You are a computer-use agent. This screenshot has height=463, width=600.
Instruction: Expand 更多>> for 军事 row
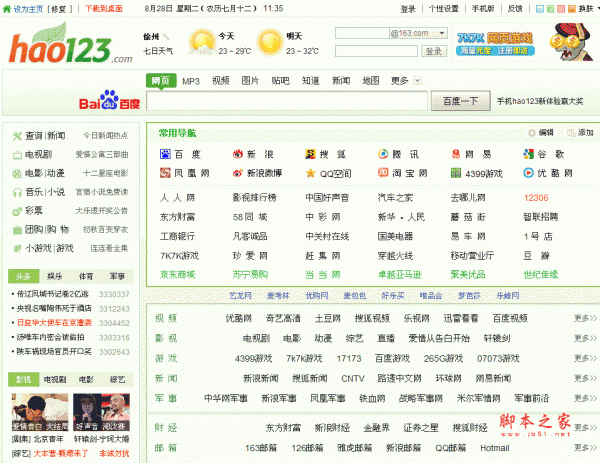tap(585, 398)
